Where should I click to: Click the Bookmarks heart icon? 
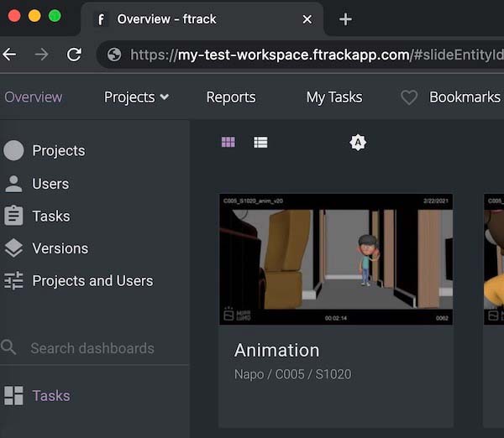point(409,97)
